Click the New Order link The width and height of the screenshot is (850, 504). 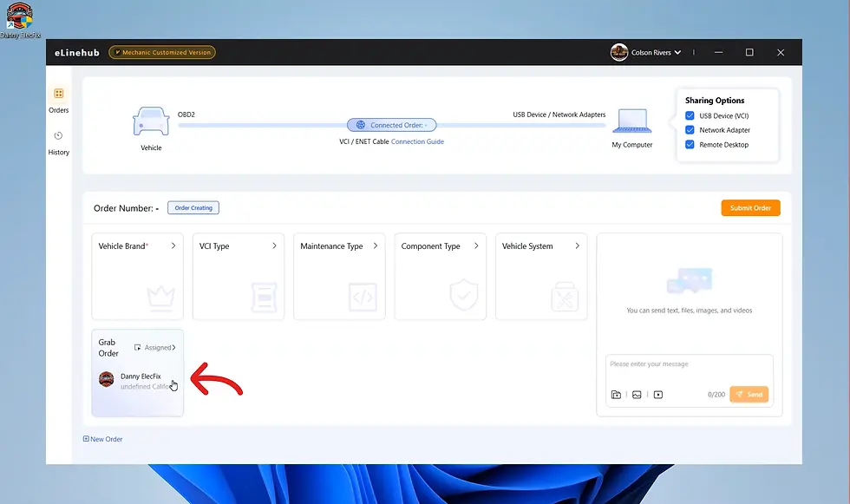(x=106, y=439)
